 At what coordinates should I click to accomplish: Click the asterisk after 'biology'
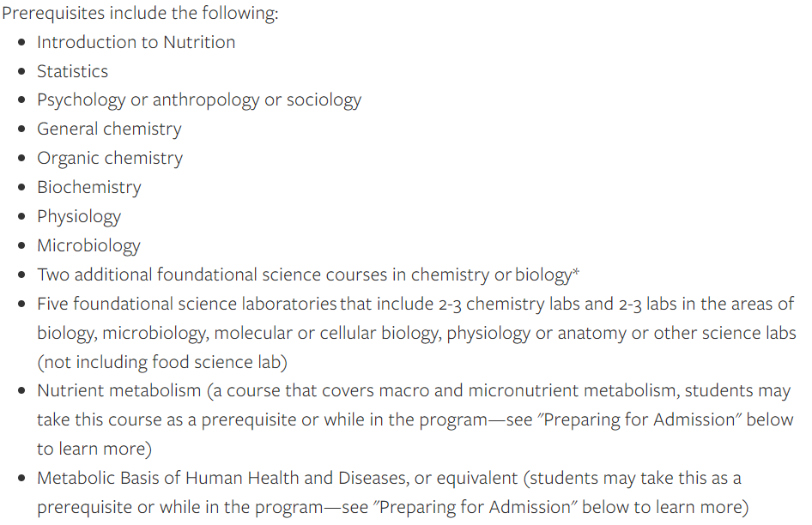tap(575, 271)
